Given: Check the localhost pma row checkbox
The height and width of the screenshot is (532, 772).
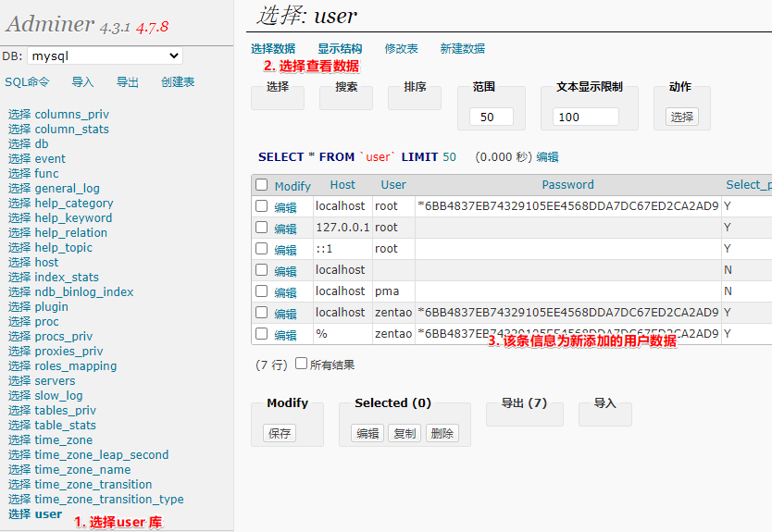Looking at the screenshot, I should pos(261,291).
